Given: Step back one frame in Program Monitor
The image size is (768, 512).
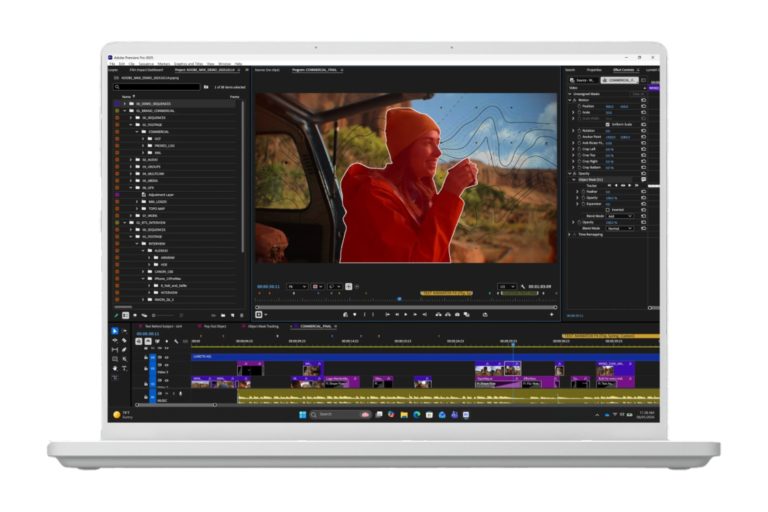Looking at the screenshot, I should pyautogui.click(x=397, y=315).
